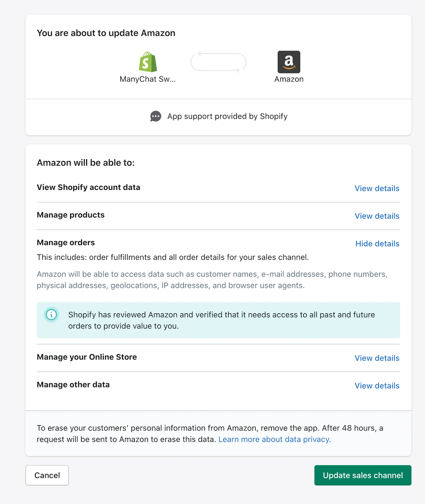Expand details for Manage your Online Store
The height and width of the screenshot is (504, 425).
point(377,358)
